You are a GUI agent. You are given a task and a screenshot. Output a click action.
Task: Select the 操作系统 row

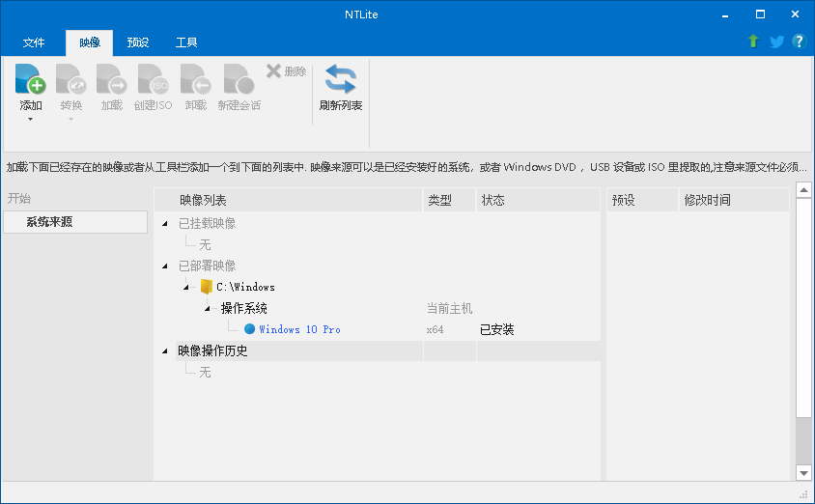(243, 309)
